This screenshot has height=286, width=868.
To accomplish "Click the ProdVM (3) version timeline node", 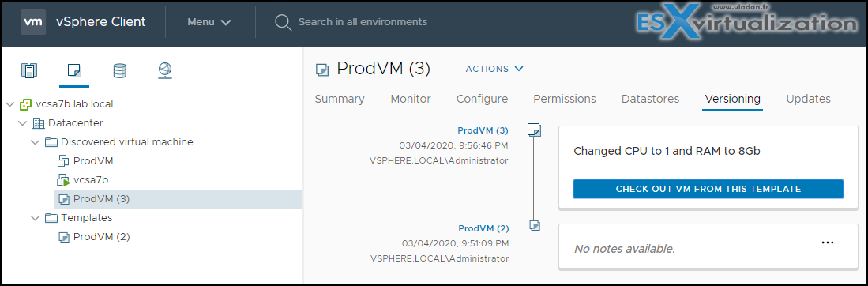I will pos(534,130).
